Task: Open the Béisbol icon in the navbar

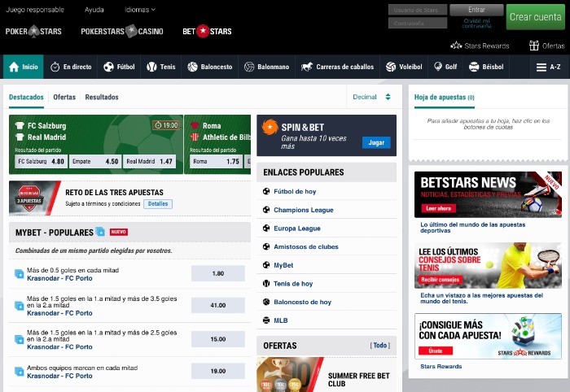Action: click(474, 67)
